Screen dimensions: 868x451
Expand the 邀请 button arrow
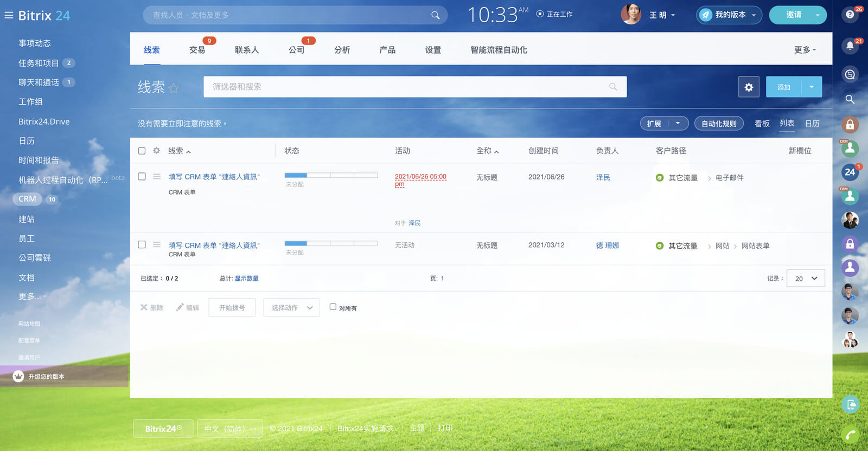tap(818, 15)
